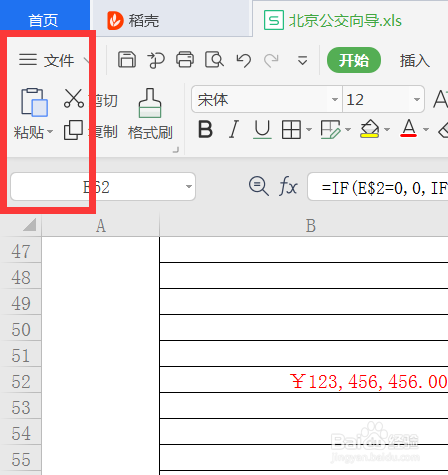This screenshot has width=448, height=475.
Task: Expand the 粘贴 paste options arrow
Action: tap(50, 132)
